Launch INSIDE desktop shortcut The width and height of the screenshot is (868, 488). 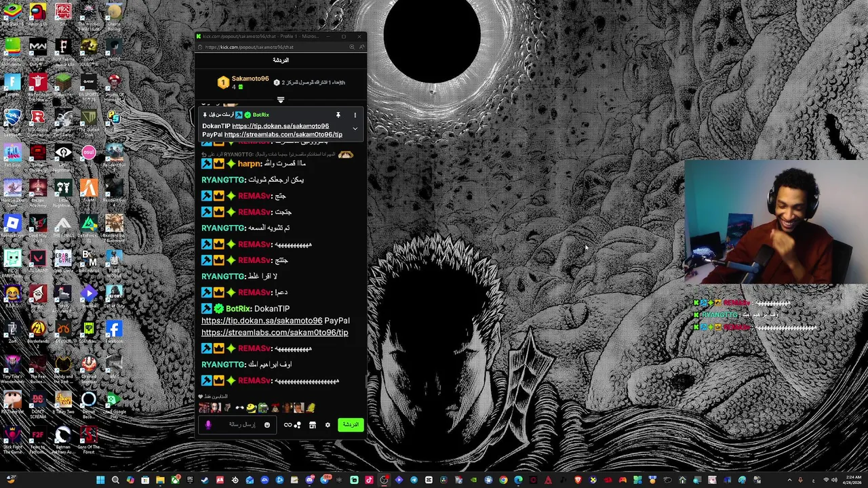pyautogui.click(x=114, y=51)
